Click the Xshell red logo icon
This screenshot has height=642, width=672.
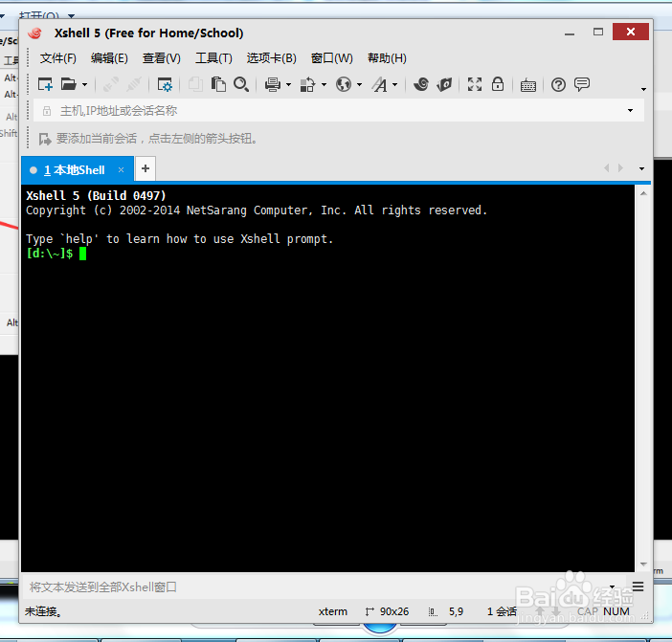tap(35, 33)
